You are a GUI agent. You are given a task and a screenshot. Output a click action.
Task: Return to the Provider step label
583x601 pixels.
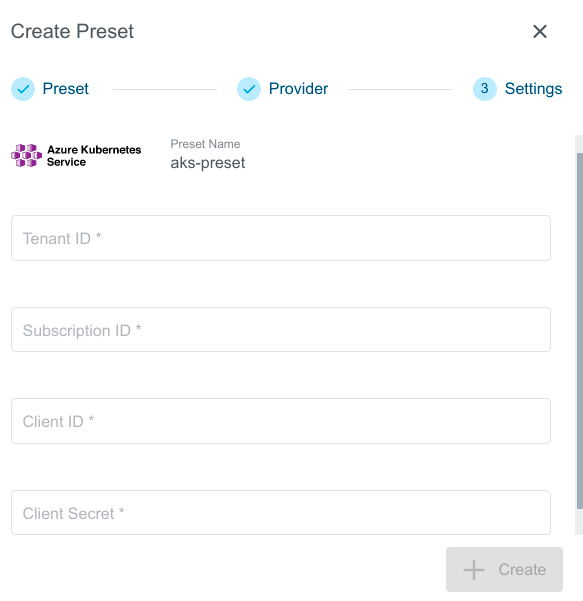[298, 89]
